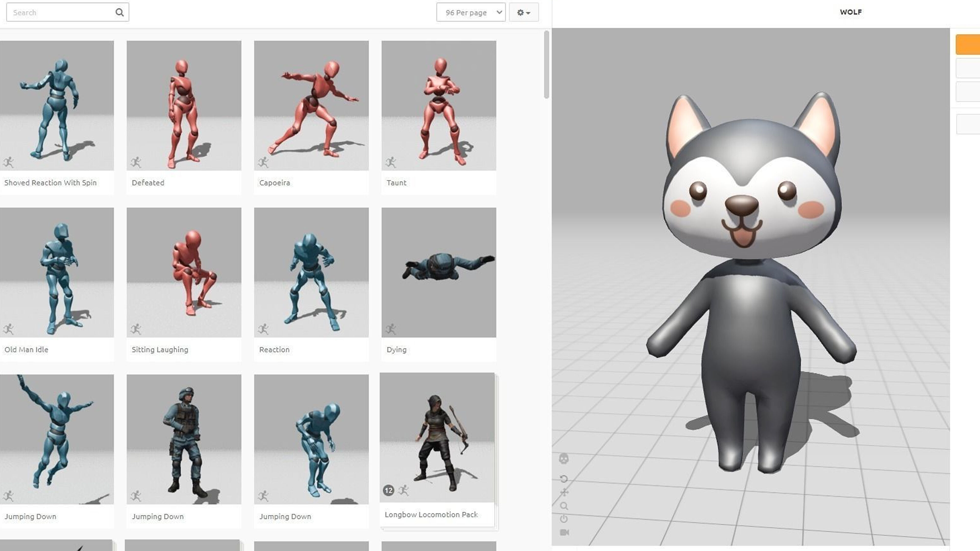Click the orange button at right edge

[968, 44]
